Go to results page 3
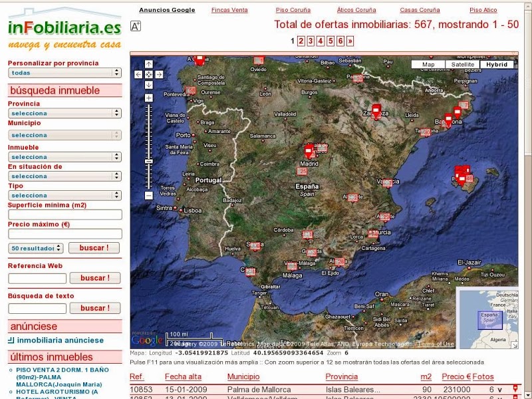This screenshot has height=399, width=532. point(311,41)
